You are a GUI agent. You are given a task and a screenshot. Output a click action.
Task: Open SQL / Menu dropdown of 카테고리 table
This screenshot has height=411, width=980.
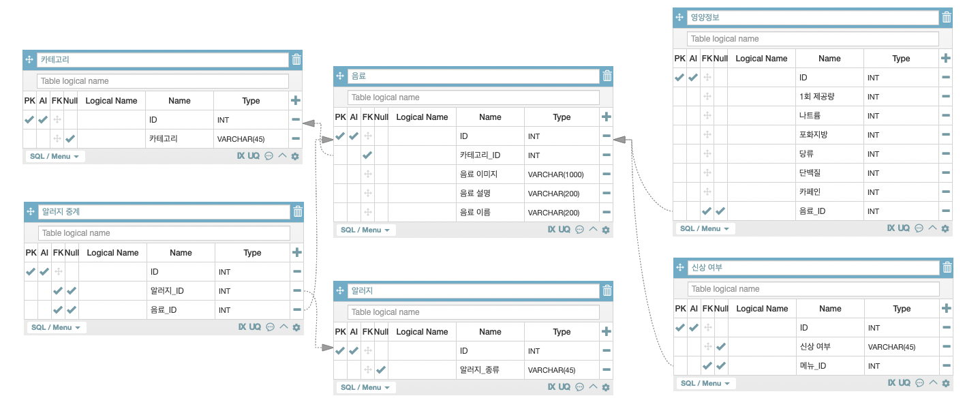tap(55, 156)
